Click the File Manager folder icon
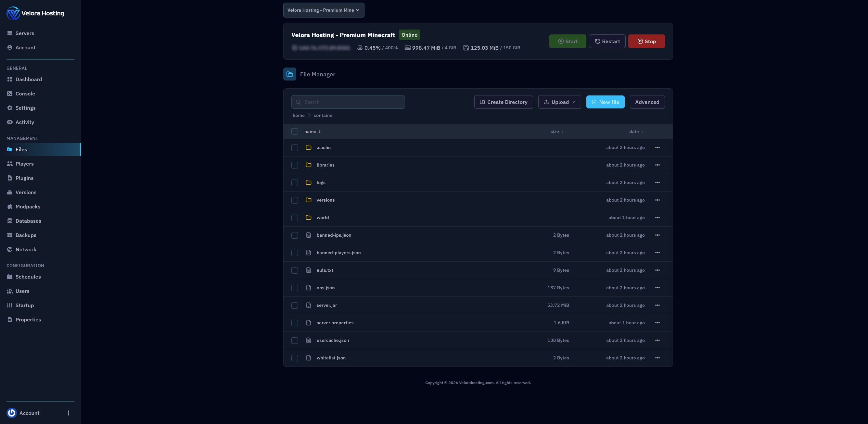The height and width of the screenshot is (424, 868). pyautogui.click(x=289, y=74)
